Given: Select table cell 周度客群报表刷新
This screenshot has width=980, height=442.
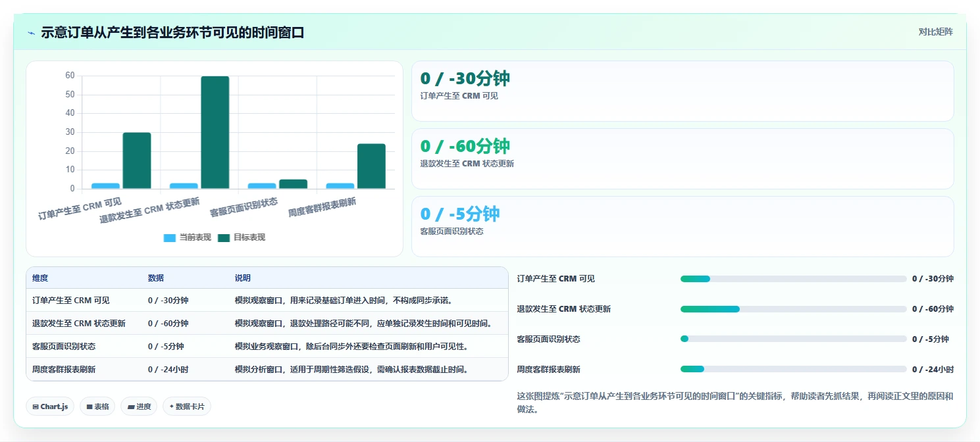Looking at the screenshot, I should 64,370.
